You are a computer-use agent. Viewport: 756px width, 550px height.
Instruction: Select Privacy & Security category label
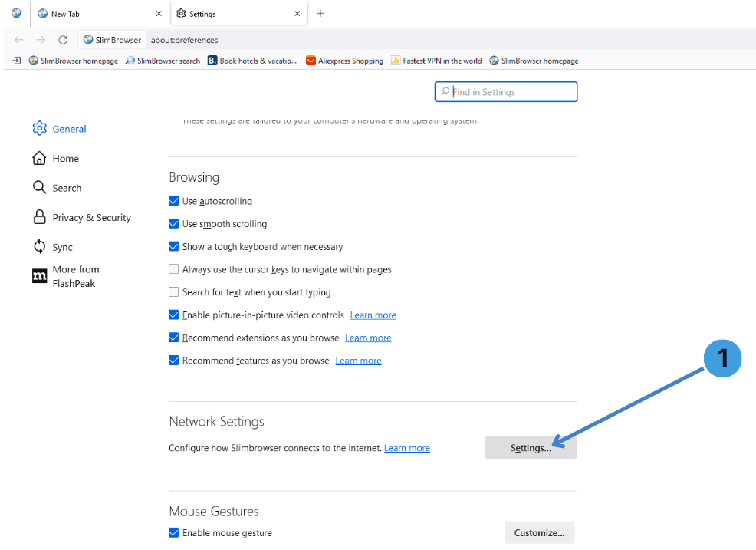tap(91, 218)
